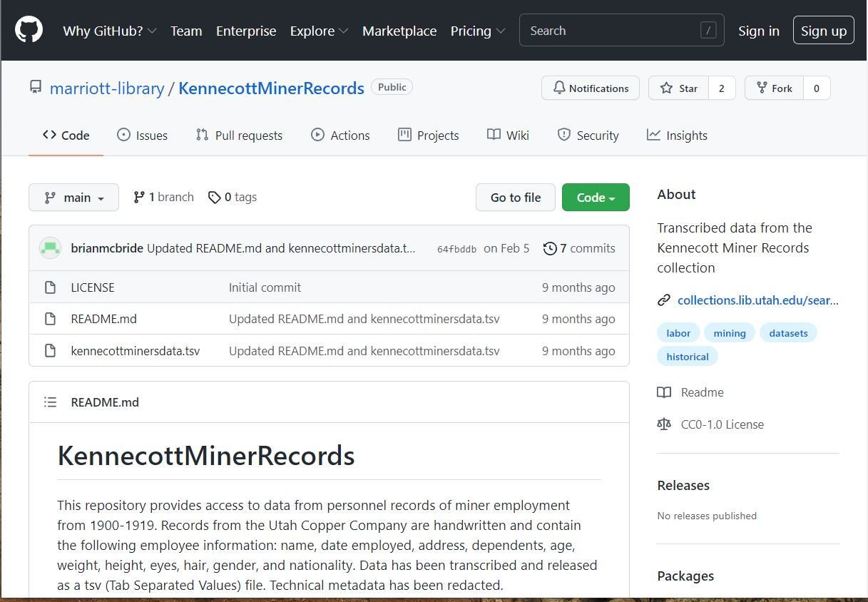Click the clock history icon by commits
868x602 pixels.
pos(550,248)
